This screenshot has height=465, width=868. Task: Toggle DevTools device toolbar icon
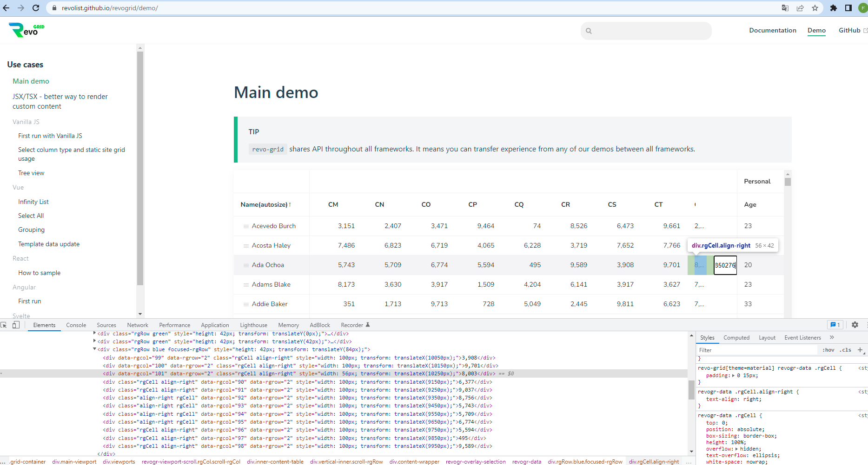tap(16, 325)
